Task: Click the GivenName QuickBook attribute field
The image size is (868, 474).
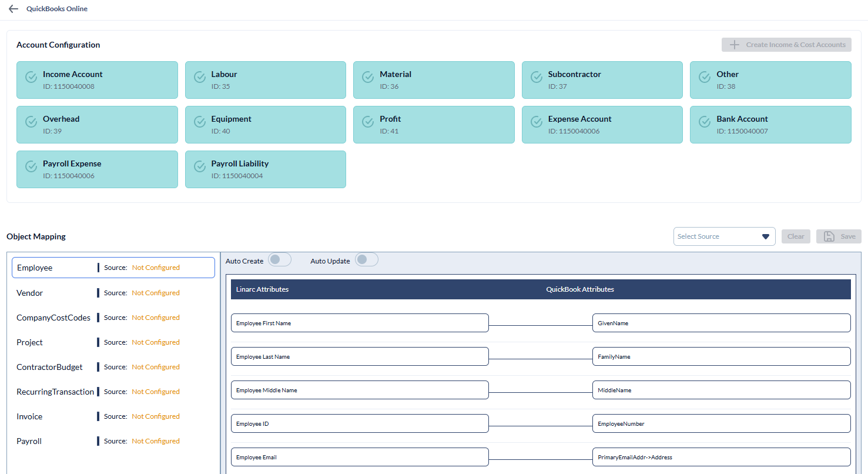Action: (722, 323)
